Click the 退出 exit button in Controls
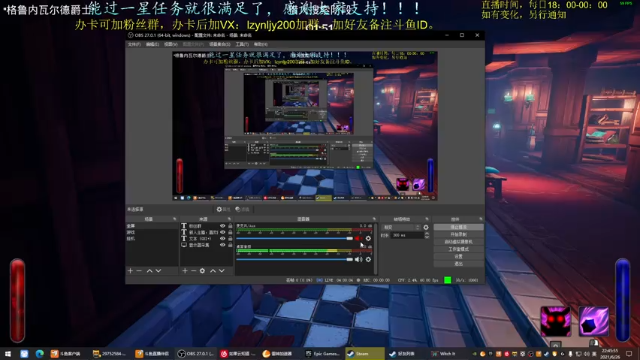 [458, 264]
